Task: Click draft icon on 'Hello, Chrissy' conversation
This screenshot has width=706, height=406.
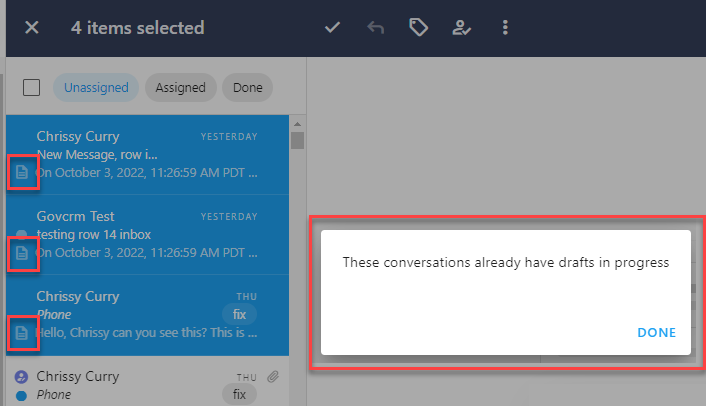Action: (23, 332)
